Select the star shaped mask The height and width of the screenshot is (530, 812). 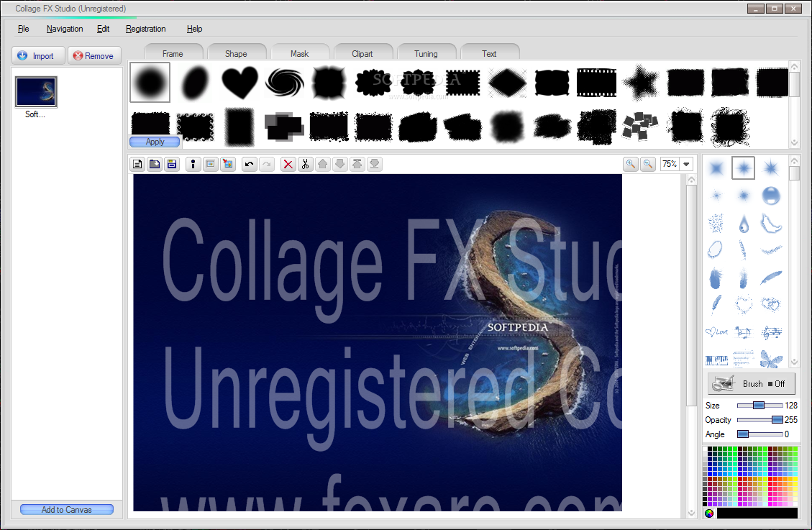click(641, 82)
